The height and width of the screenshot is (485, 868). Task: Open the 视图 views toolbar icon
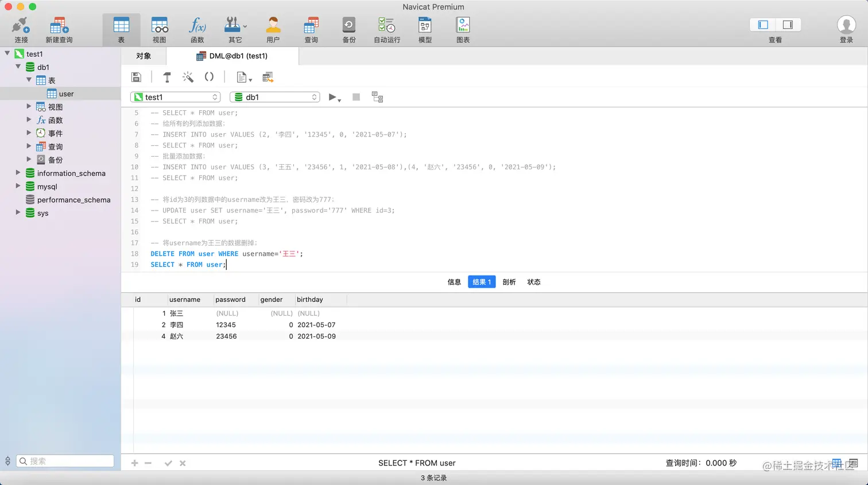point(159,30)
